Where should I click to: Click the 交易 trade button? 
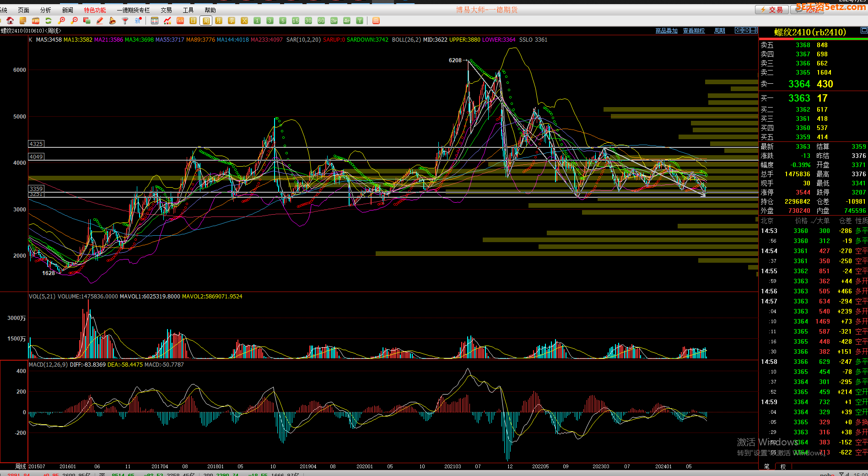771,10
